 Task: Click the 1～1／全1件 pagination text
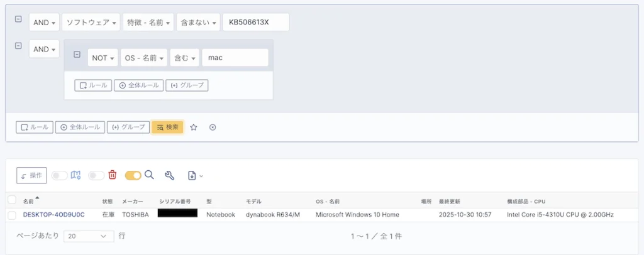(x=376, y=237)
